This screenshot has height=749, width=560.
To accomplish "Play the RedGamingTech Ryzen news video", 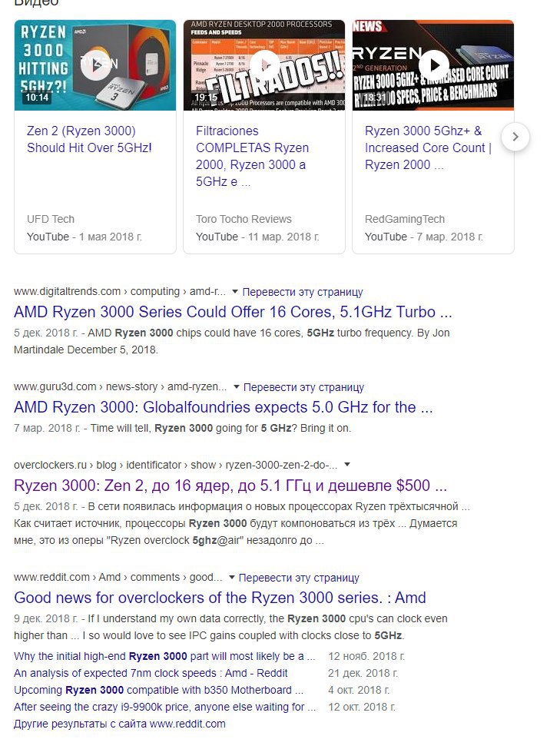I will pos(433,65).
